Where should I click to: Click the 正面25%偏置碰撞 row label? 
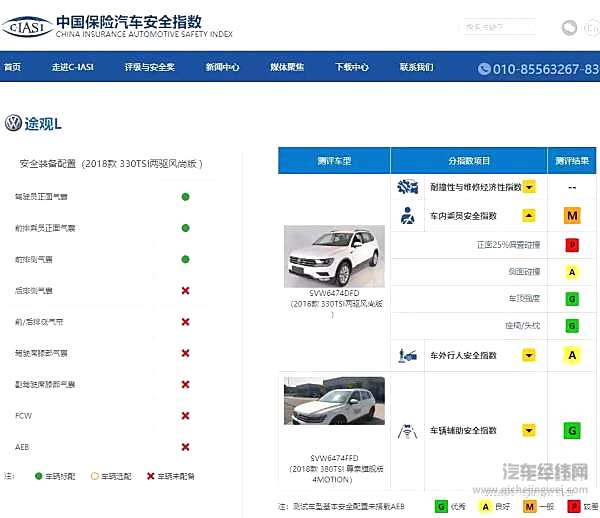[509, 245]
